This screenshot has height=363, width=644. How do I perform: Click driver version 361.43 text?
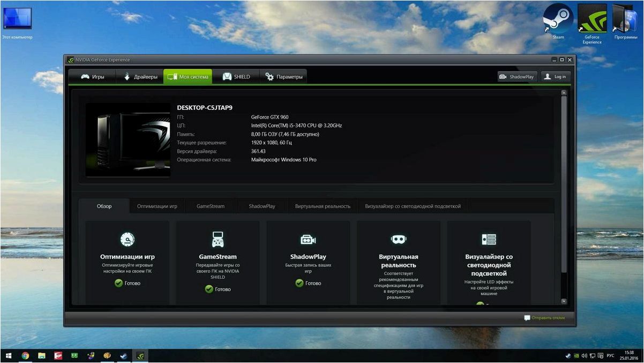(258, 151)
